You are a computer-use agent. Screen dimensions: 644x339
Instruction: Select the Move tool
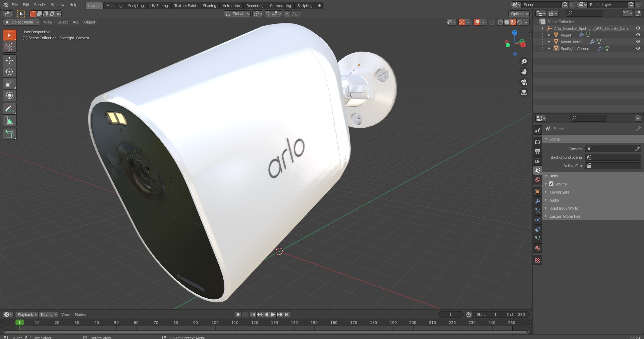[x=9, y=60]
